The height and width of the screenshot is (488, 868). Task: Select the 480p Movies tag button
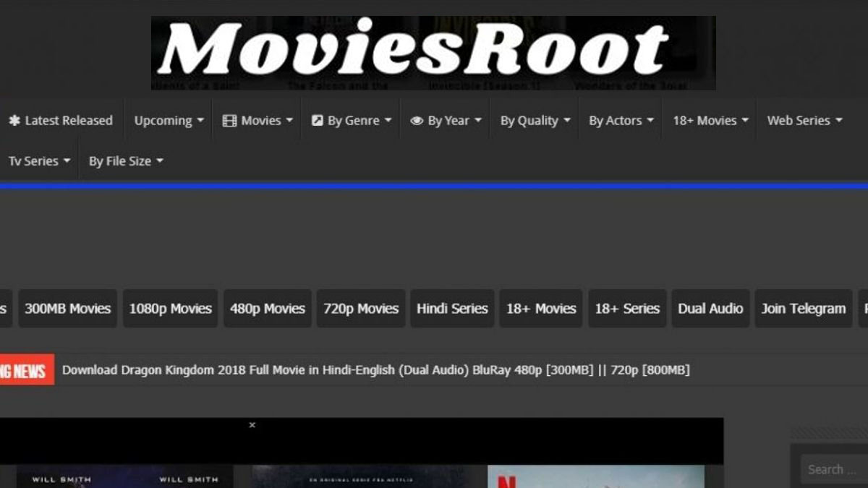point(268,309)
